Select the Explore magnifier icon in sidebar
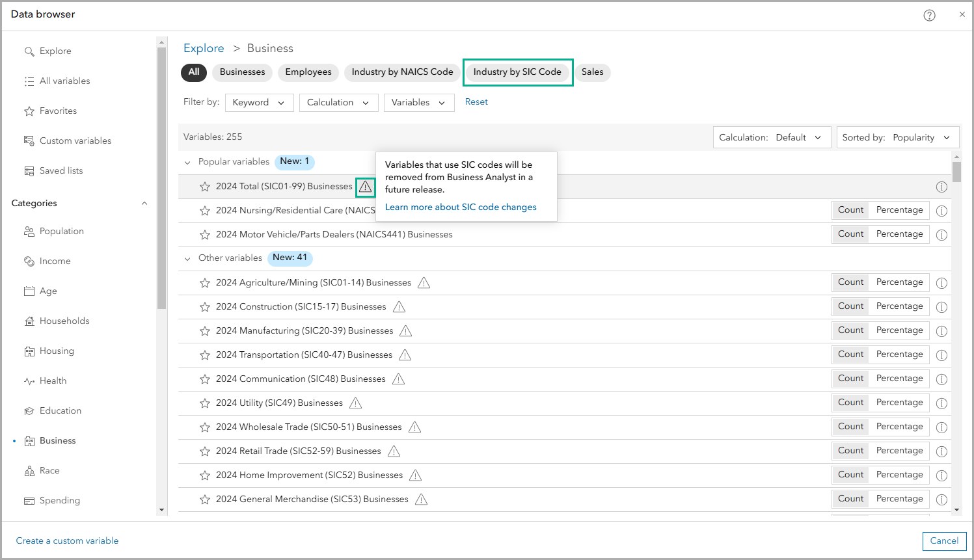This screenshot has width=974, height=560. pos(29,51)
